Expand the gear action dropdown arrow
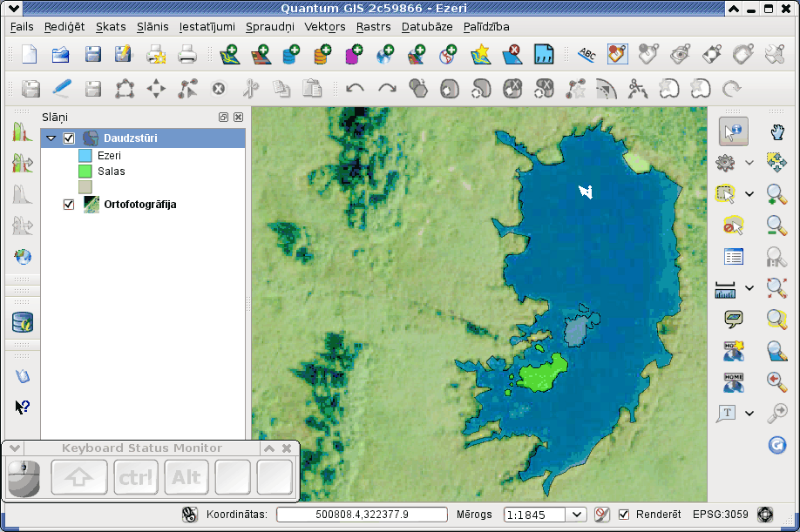 point(749,163)
